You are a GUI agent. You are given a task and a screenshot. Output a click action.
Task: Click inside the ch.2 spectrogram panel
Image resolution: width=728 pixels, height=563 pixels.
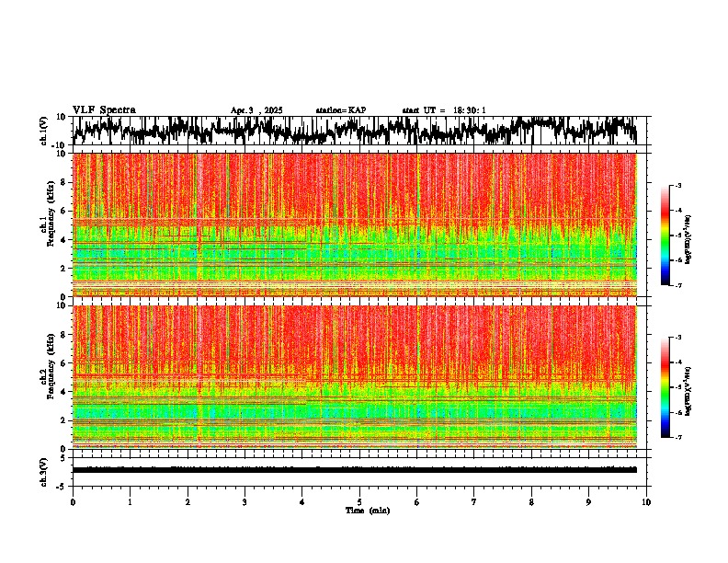pyautogui.click(x=355, y=377)
